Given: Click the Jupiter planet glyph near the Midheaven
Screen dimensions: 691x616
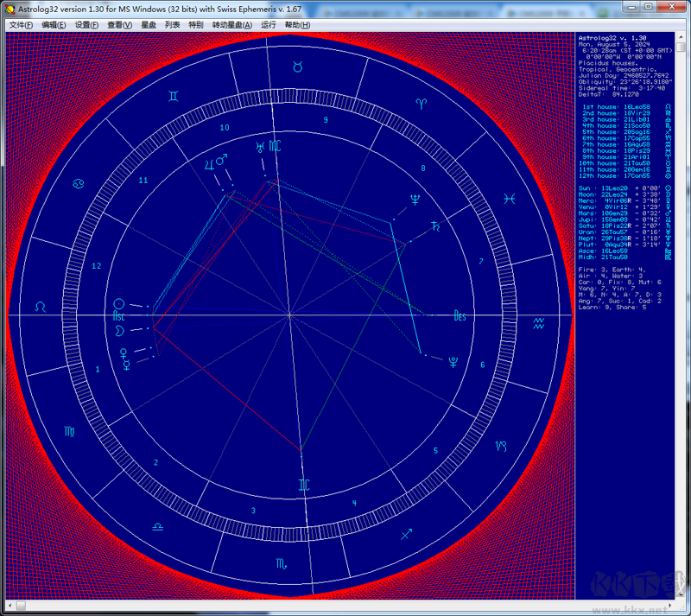Looking at the screenshot, I should pyautogui.click(x=209, y=163).
